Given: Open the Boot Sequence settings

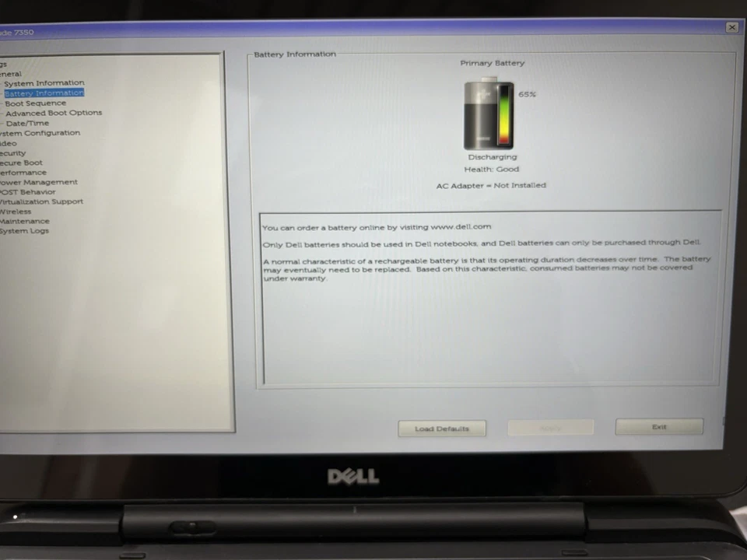Looking at the screenshot, I should (36, 103).
